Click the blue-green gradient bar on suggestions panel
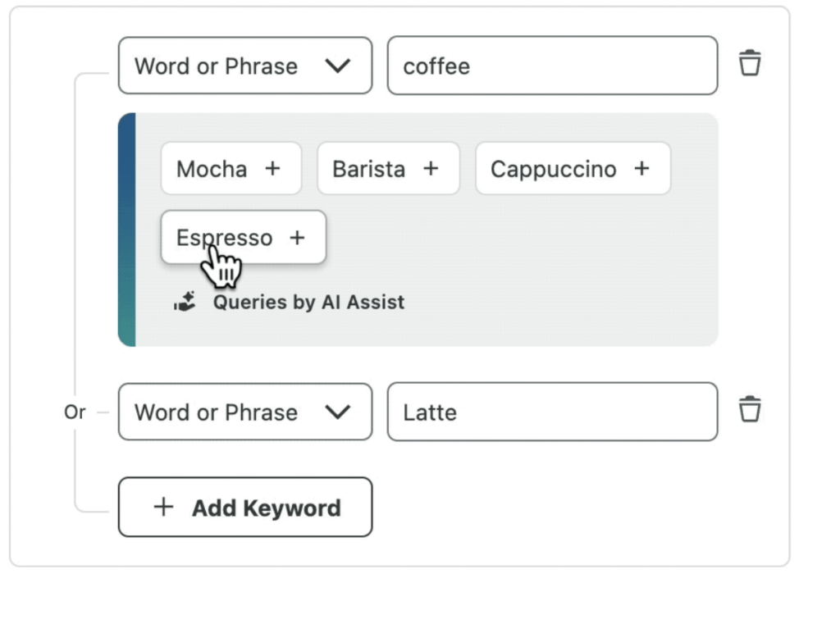The image size is (840, 633). (x=126, y=230)
